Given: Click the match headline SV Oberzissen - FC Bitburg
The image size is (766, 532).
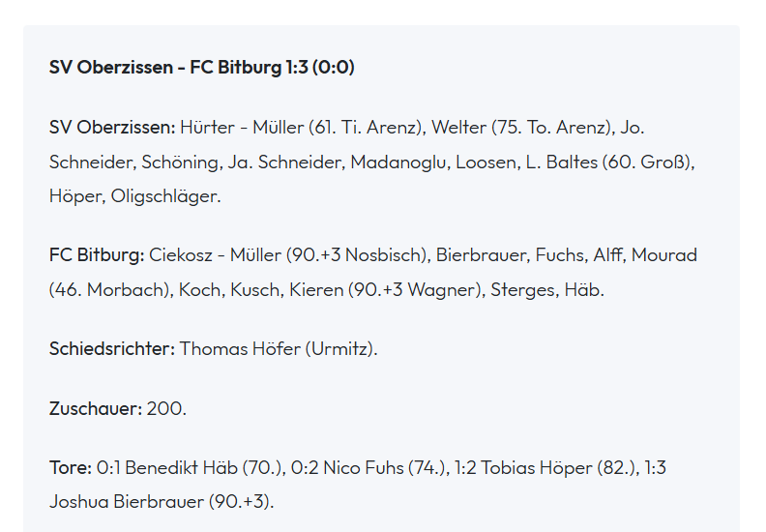Looking at the screenshot, I should click(x=202, y=67).
